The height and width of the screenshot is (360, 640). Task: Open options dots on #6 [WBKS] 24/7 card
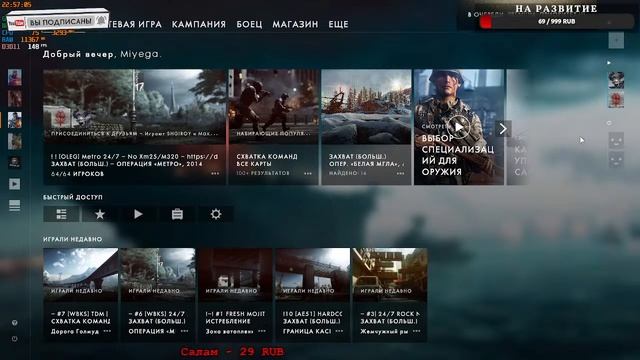click(x=184, y=331)
